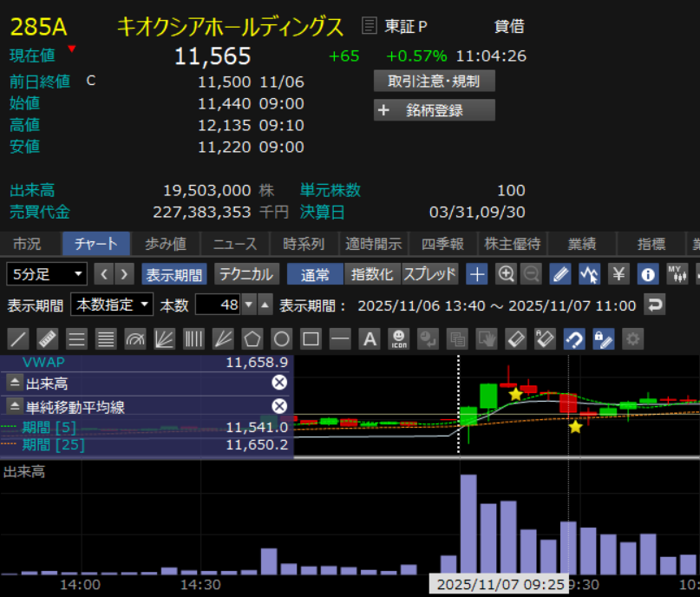
Task: Click the chart info 'i' icon
Action: point(647,274)
